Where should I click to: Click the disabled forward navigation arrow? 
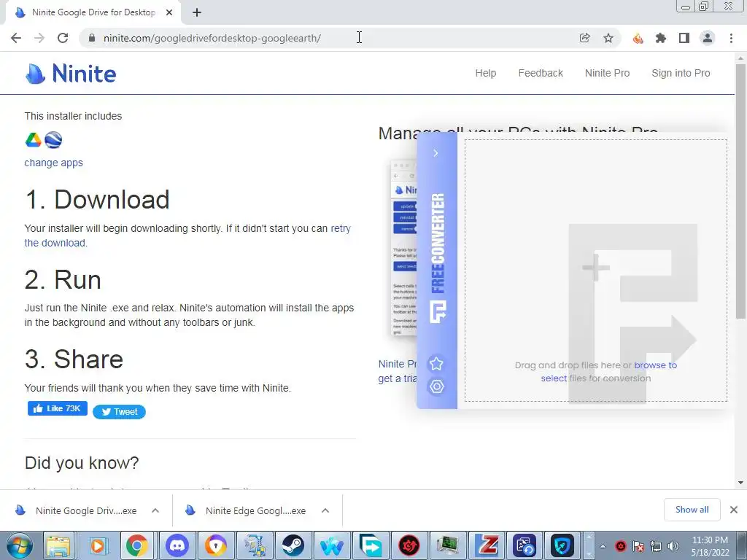[x=39, y=38]
